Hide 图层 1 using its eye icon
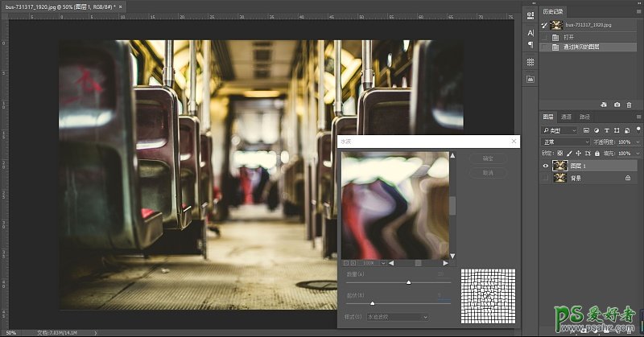The width and height of the screenshot is (644, 337). pos(546,166)
